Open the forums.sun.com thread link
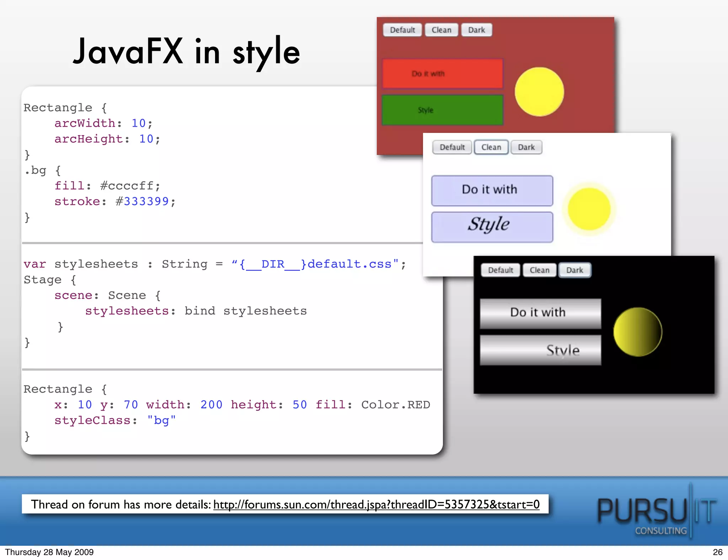The height and width of the screenshot is (560, 728). [x=376, y=505]
